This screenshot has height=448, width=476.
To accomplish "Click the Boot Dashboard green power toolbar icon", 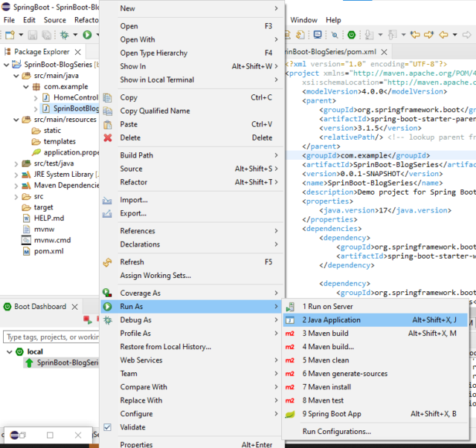I will tap(351, 35).
